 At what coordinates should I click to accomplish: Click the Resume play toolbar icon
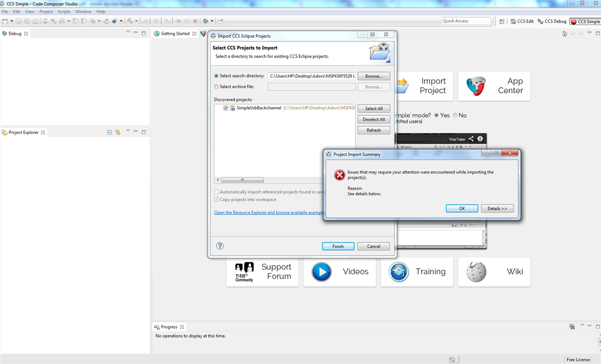[x=178, y=21]
